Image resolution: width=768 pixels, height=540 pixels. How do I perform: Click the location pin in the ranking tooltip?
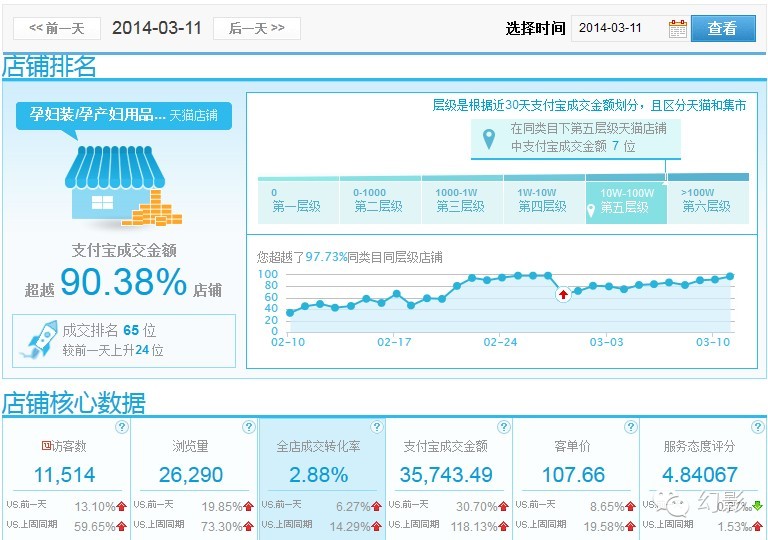(488, 139)
